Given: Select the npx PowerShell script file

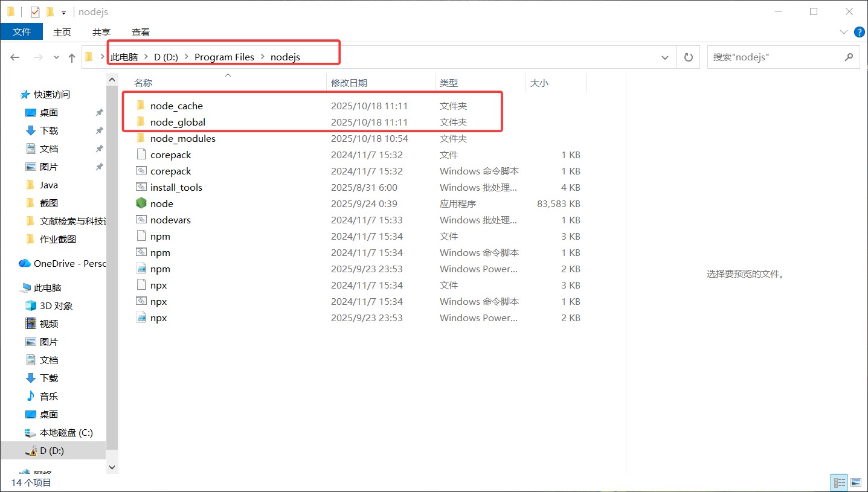Looking at the screenshot, I should [158, 318].
